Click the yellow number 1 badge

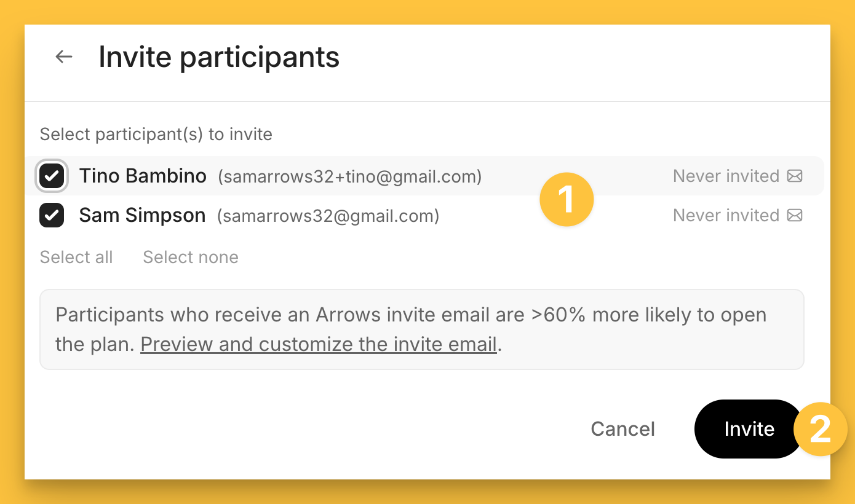click(566, 200)
